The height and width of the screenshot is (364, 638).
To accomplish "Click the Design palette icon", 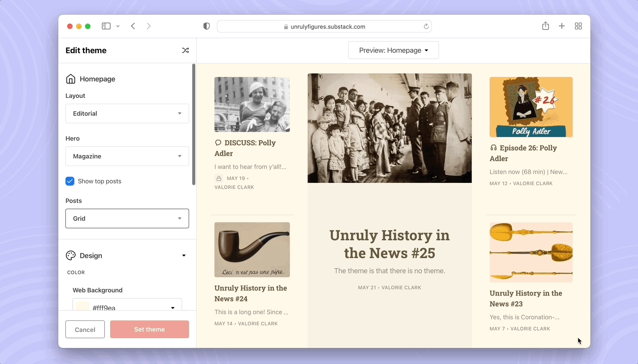I will [x=70, y=255].
